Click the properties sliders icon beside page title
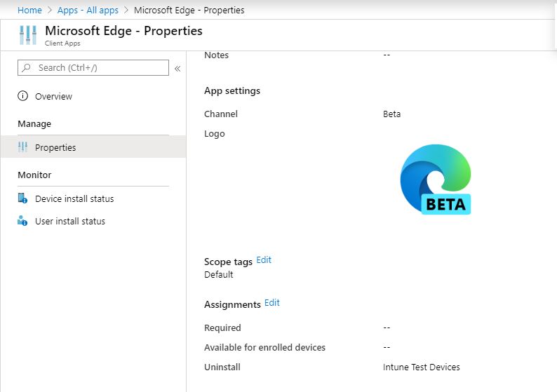Image resolution: width=557 pixels, height=392 pixels. click(27, 35)
